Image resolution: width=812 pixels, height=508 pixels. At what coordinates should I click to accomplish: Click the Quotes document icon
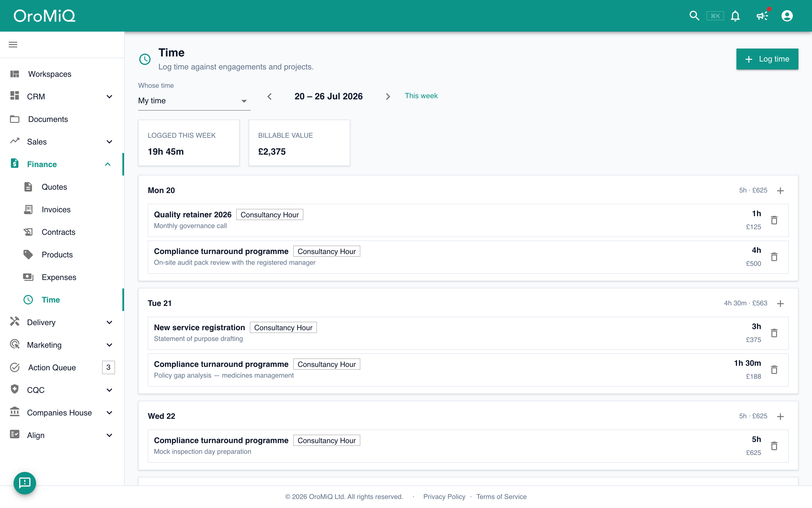pos(28,187)
